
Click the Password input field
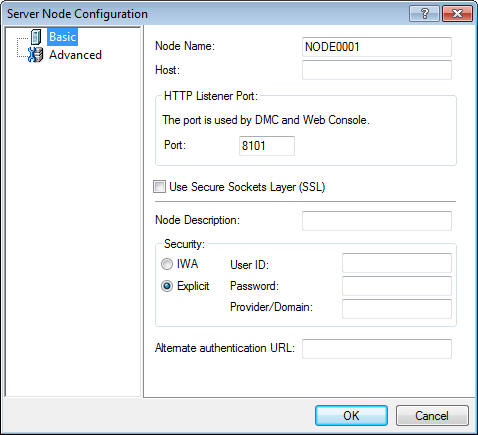[x=397, y=286]
